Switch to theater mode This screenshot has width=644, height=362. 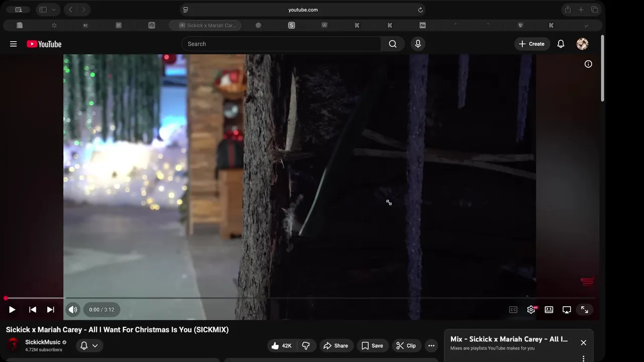(x=549, y=310)
